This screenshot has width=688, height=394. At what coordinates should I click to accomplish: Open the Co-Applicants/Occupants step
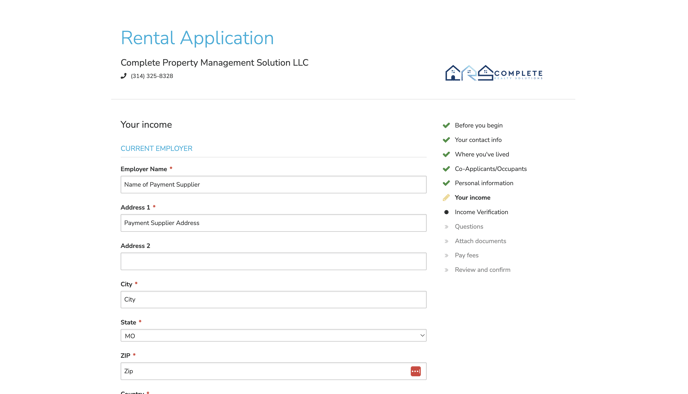pyautogui.click(x=491, y=169)
